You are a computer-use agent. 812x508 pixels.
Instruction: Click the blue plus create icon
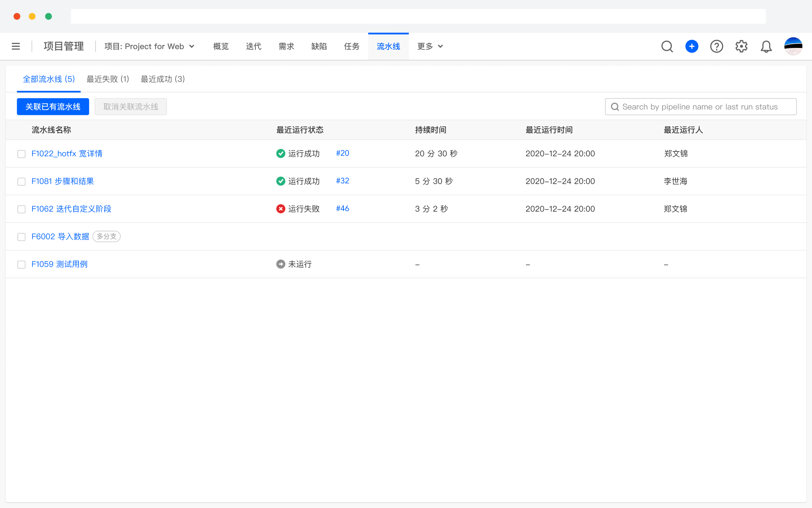(691, 46)
